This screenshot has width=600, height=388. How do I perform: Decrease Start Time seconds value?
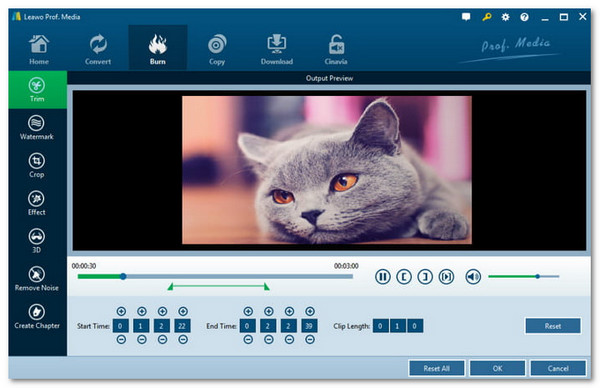(x=162, y=339)
